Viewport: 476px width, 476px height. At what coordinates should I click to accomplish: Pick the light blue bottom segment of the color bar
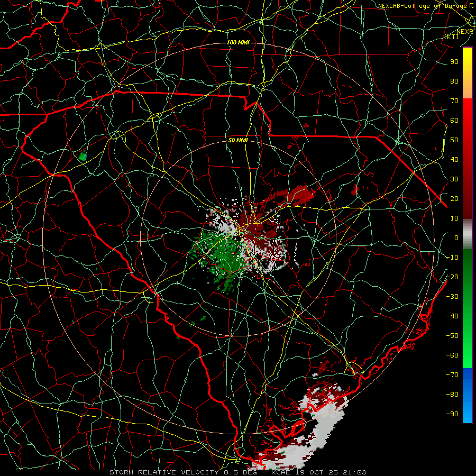[467, 413]
